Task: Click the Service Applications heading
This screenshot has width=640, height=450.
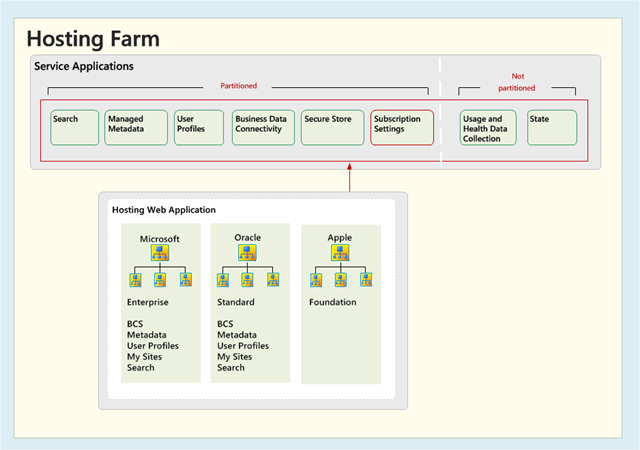Action: click(x=84, y=66)
